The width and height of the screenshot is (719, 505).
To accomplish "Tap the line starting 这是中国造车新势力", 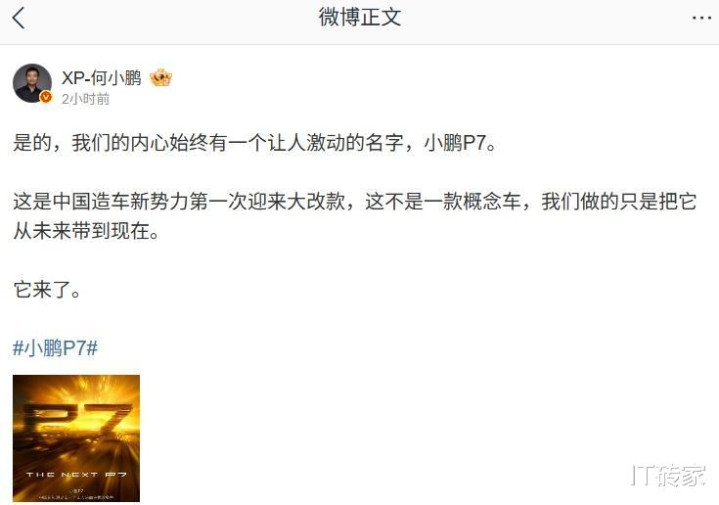I will click(x=355, y=202).
